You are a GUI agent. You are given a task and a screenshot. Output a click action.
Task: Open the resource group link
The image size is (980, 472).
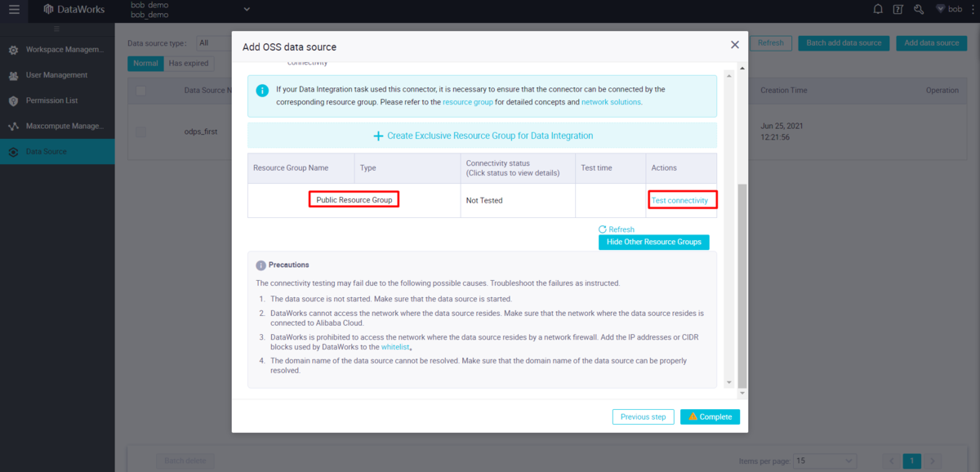coord(468,102)
